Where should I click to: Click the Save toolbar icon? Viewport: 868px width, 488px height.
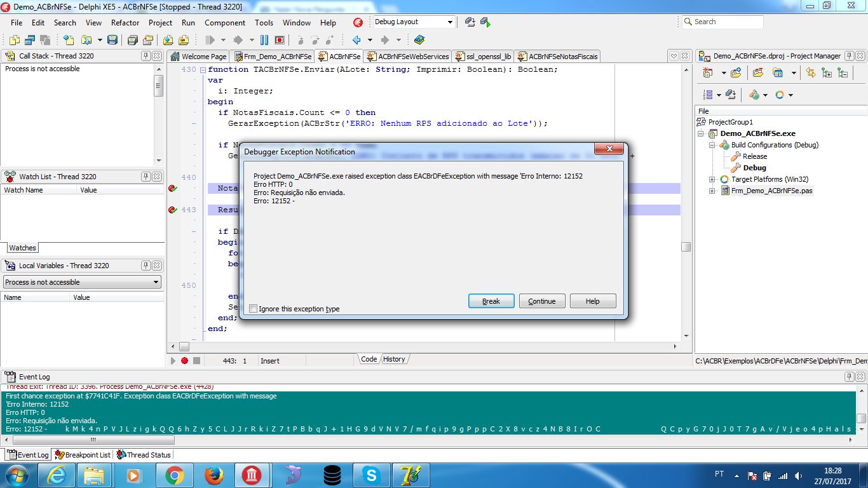pos(112,40)
